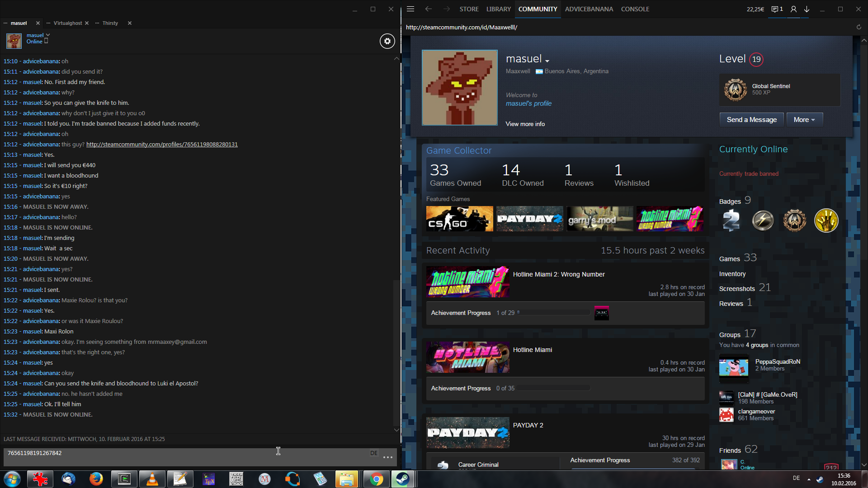Switch to the Virtualghost chat tab
Screen dimensions: 868x488
click(68, 23)
